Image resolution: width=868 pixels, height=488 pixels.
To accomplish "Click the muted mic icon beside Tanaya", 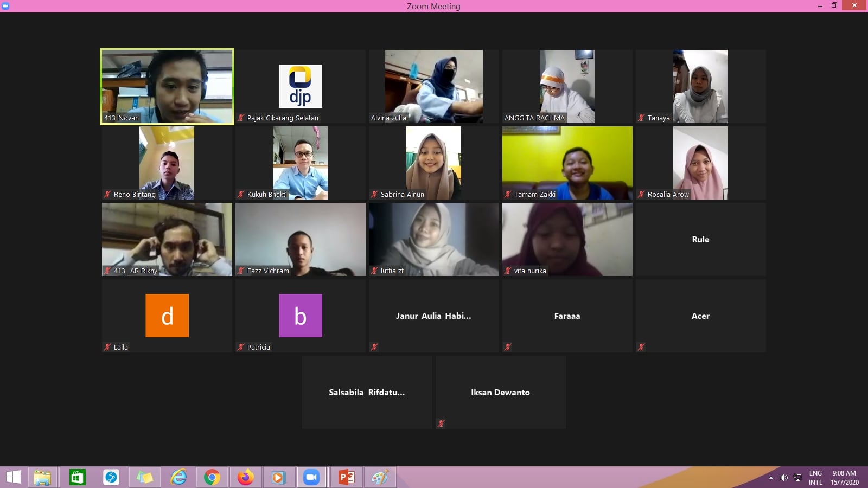I will coord(641,118).
